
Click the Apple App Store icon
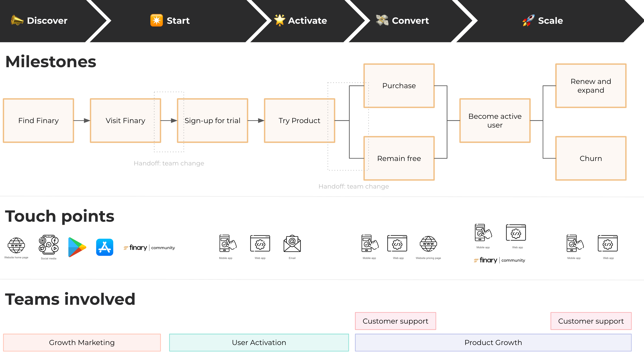(105, 247)
